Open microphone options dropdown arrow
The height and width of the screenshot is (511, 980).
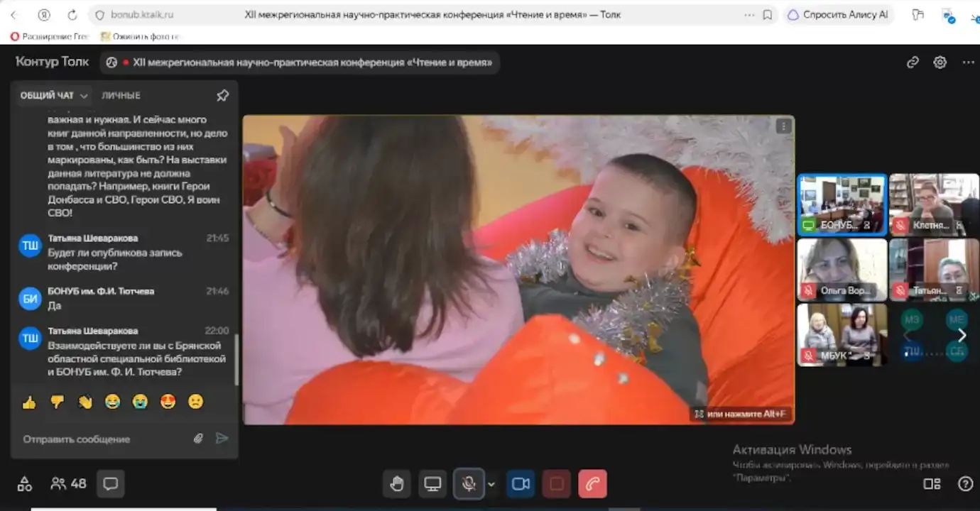(491, 484)
